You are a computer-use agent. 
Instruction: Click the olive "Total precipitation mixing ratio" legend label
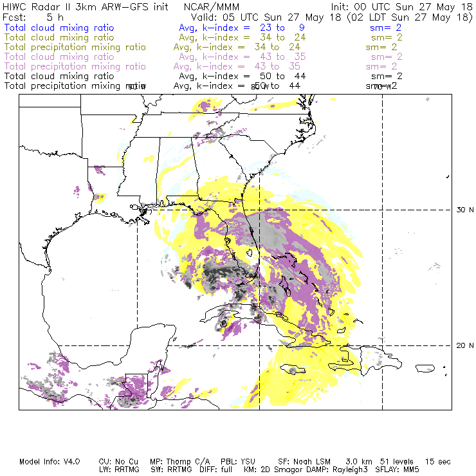tap(75, 47)
